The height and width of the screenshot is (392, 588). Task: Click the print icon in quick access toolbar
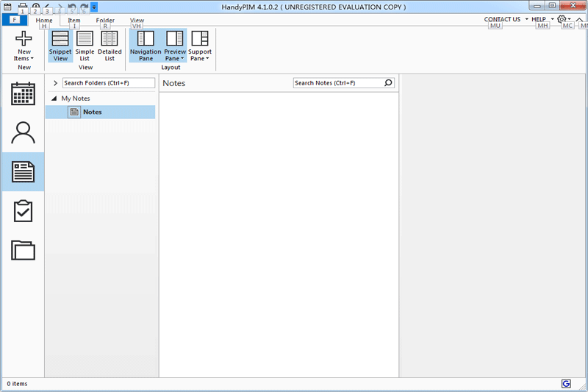click(23, 7)
